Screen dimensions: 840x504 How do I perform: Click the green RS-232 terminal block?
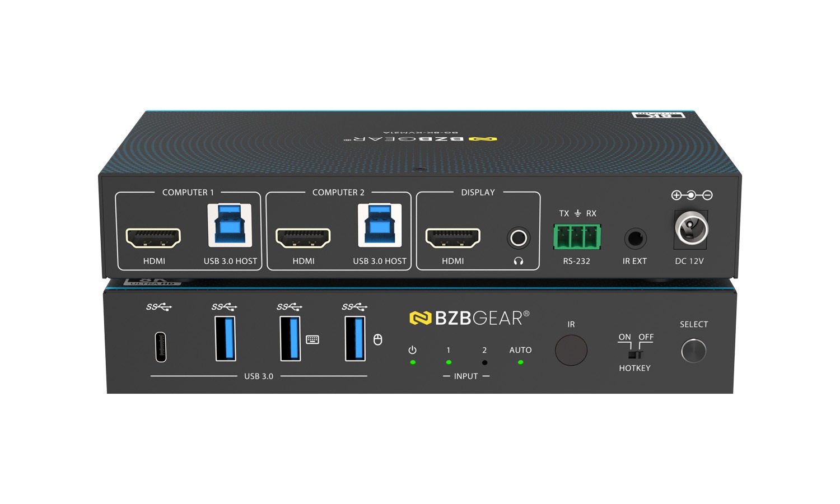coord(577,237)
